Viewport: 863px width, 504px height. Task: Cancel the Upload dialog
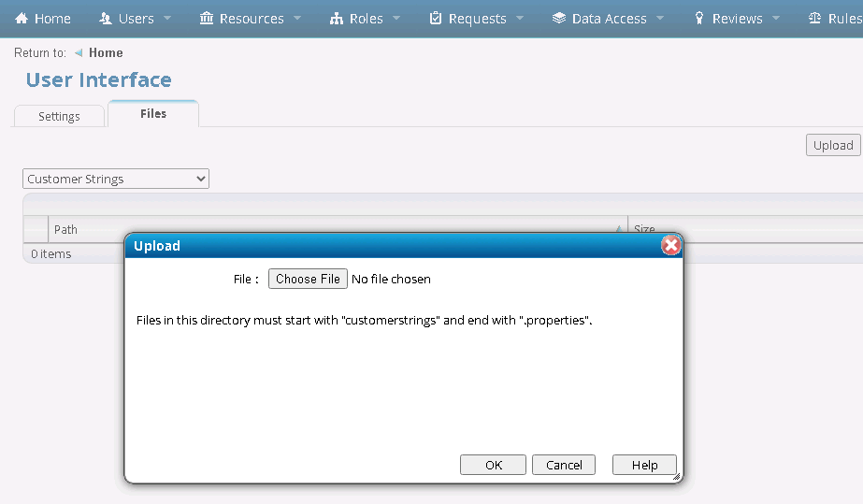[564, 465]
